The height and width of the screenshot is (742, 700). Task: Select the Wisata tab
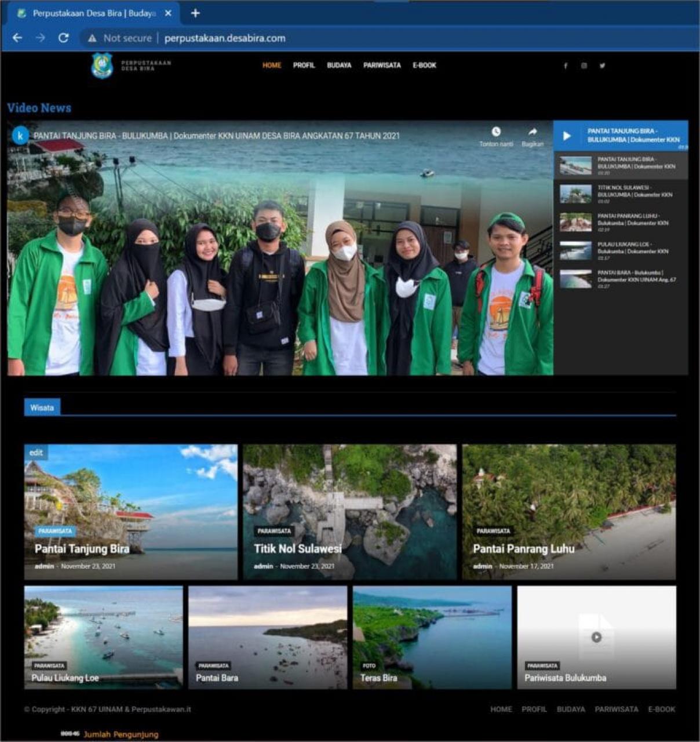43,408
